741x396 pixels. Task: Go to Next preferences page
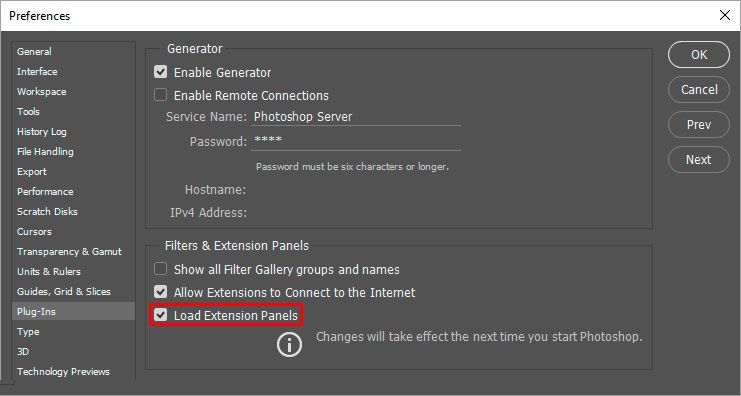click(698, 160)
